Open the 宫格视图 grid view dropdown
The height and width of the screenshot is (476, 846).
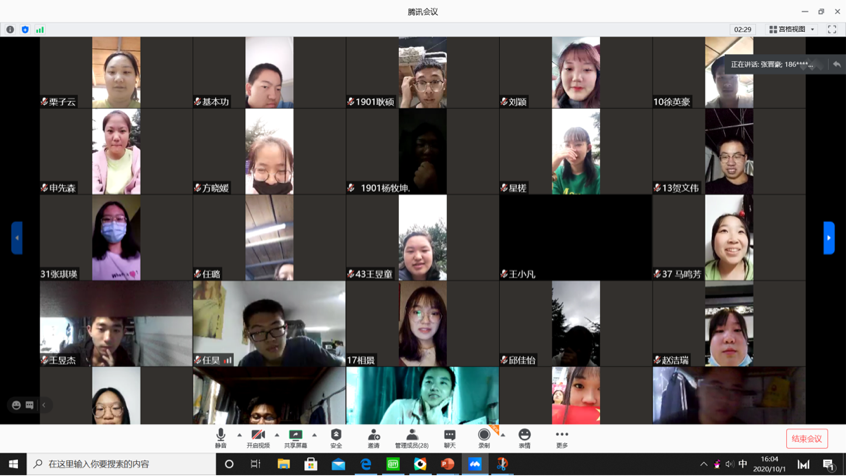click(x=792, y=30)
